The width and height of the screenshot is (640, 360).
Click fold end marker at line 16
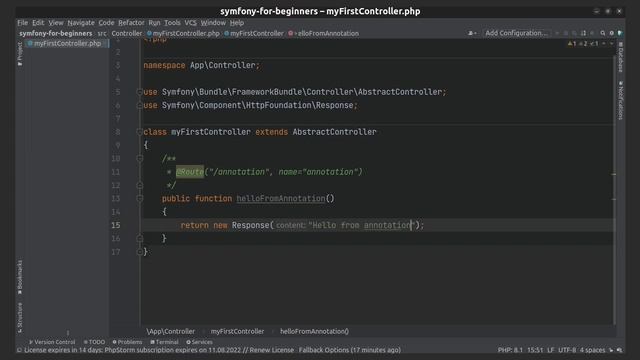140,238
